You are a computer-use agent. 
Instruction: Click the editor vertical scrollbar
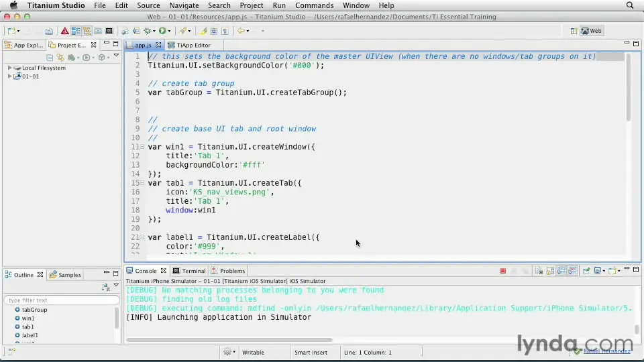pyautogui.click(x=628, y=87)
